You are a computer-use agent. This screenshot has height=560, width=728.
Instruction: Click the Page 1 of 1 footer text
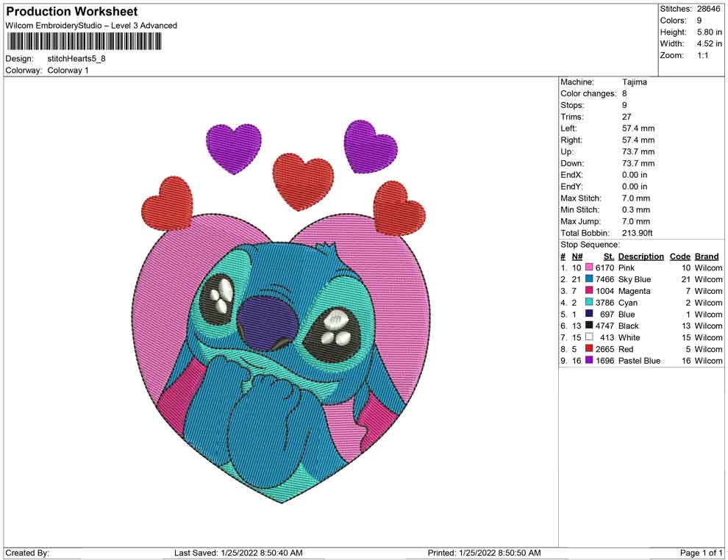point(701,553)
